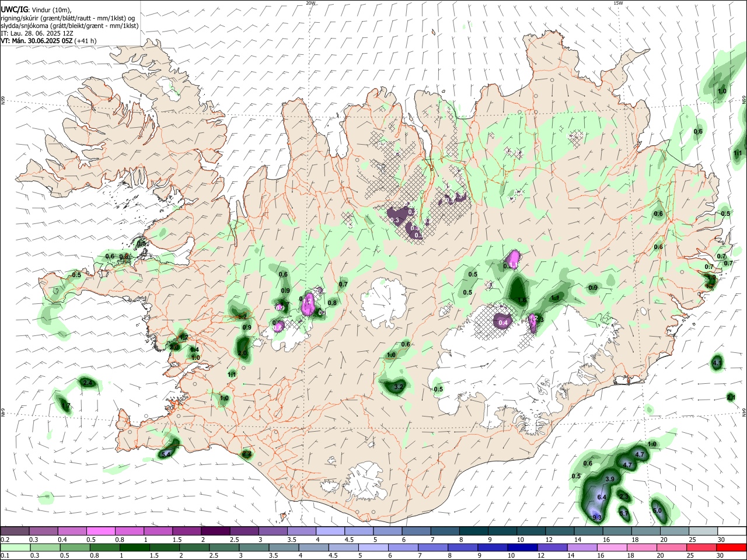This screenshot has height=560, width=747.
Task: Select the darkest green 1–1.5 rain legend swatch
Action: click(x=135, y=547)
